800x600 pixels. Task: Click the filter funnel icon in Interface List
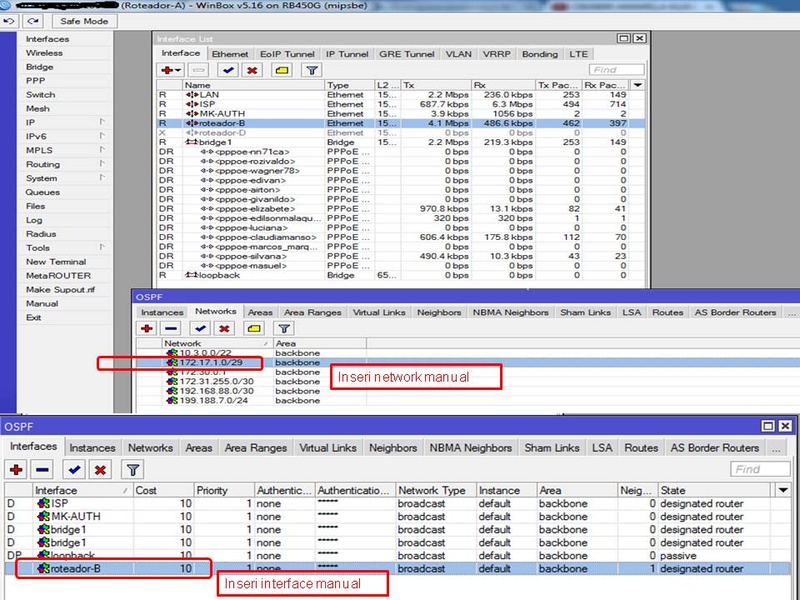pos(312,70)
